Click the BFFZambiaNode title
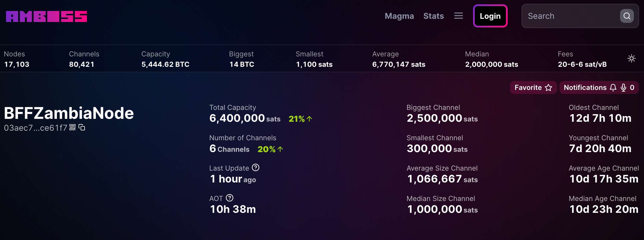Image resolution: width=644 pixels, height=240 pixels. (69, 113)
